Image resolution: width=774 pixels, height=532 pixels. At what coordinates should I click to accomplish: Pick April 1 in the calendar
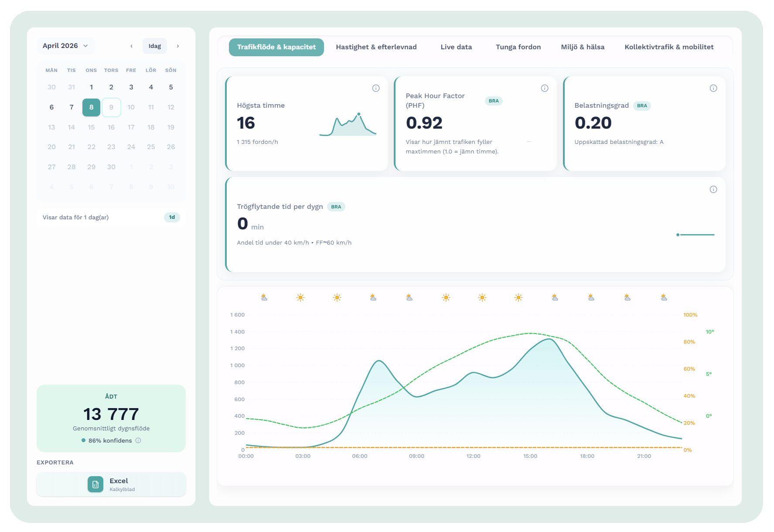click(x=91, y=87)
